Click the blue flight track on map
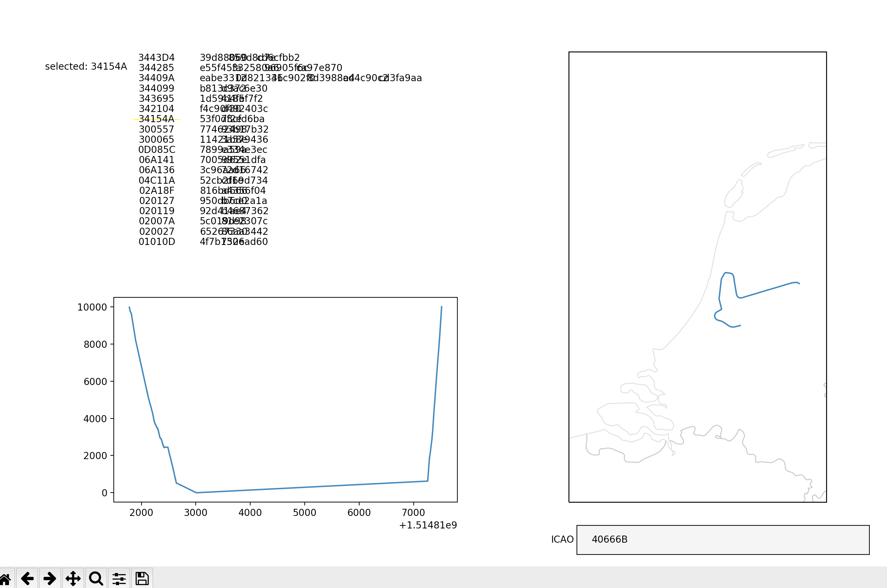The width and height of the screenshot is (887, 588). pyautogui.click(x=765, y=291)
